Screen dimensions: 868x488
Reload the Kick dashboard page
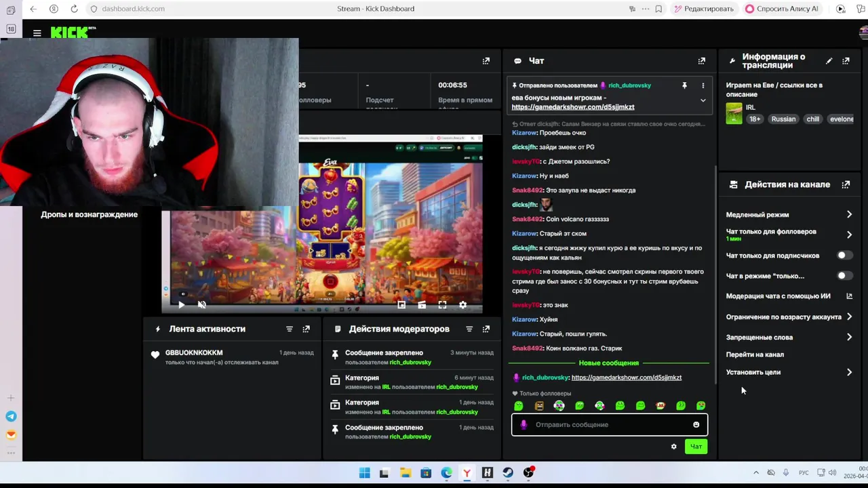tap(74, 9)
